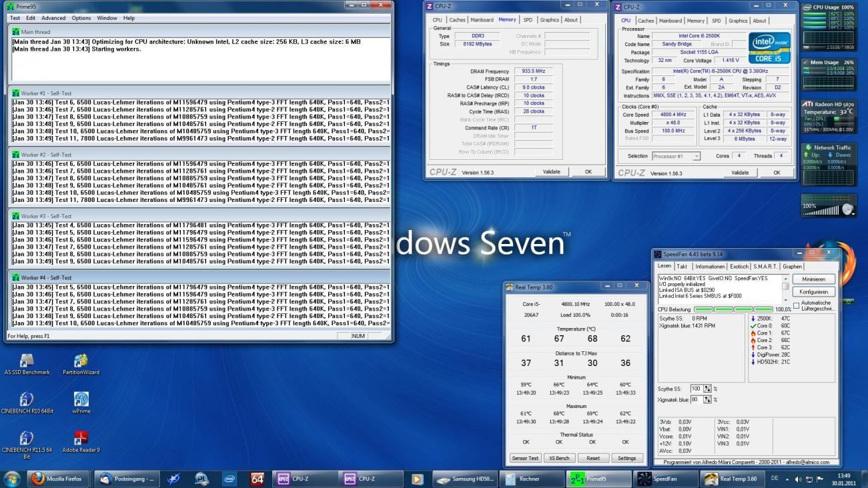Switch to SPD tab in left CPU-Z window
This screenshot has width=868, height=488.
coord(528,20)
